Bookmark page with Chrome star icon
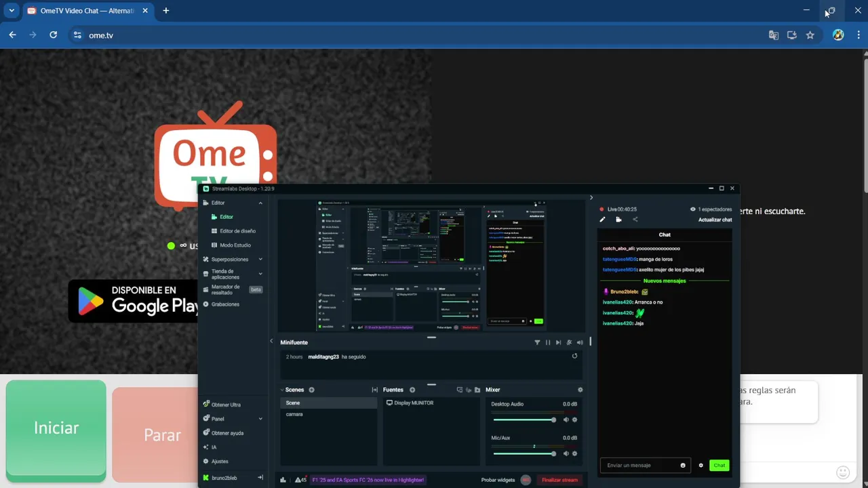Screen dimensions: 868x488 tap(810, 35)
